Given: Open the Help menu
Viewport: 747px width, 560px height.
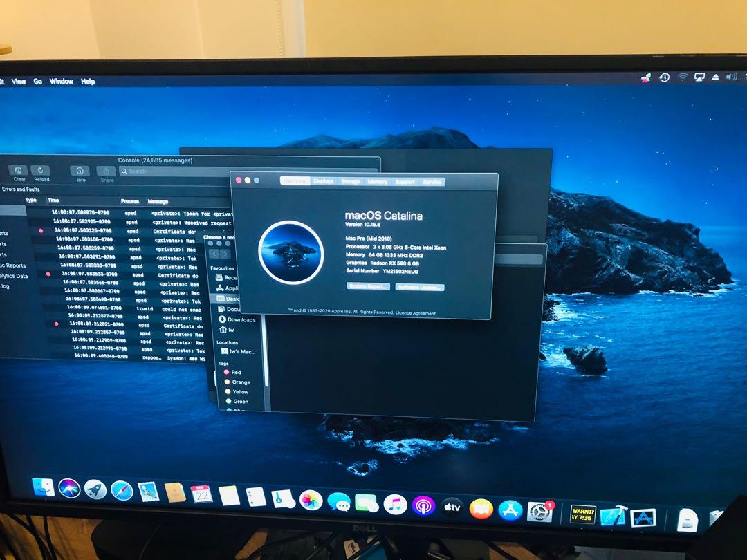Looking at the screenshot, I should (x=88, y=82).
